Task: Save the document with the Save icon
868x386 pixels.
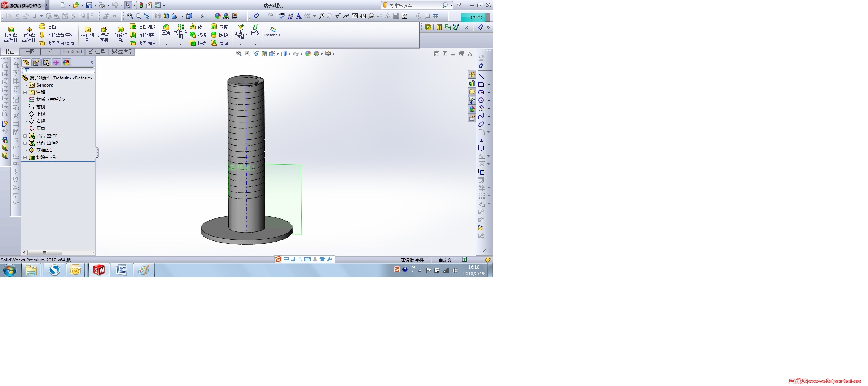Action: click(89, 5)
